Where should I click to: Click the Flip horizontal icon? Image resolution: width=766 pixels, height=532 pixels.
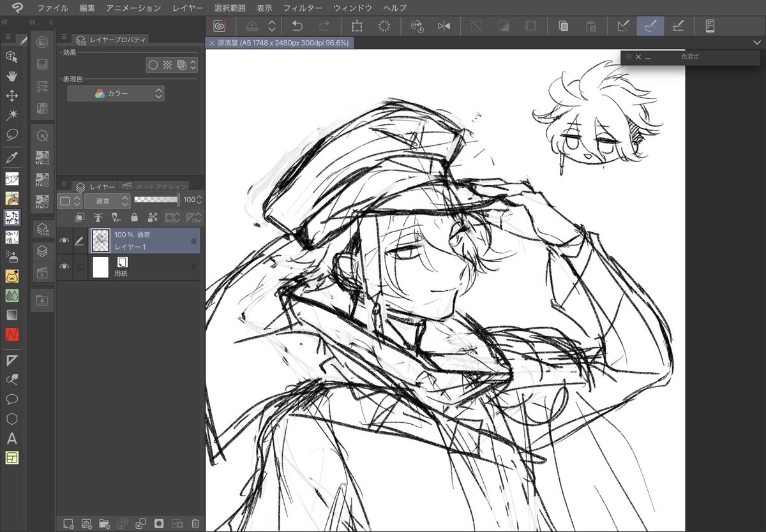click(444, 26)
